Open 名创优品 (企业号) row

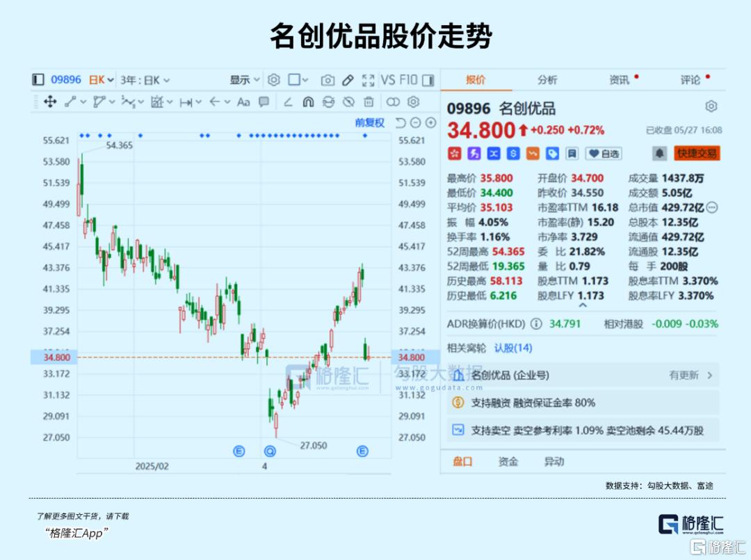pos(583,375)
